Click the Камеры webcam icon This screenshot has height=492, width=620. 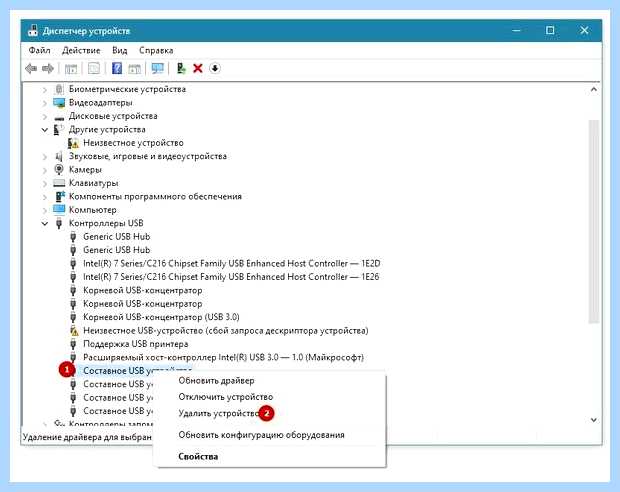point(59,170)
